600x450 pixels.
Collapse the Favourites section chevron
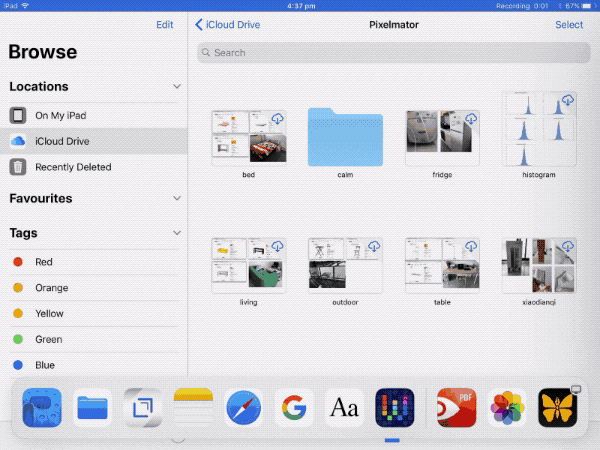click(x=177, y=199)
